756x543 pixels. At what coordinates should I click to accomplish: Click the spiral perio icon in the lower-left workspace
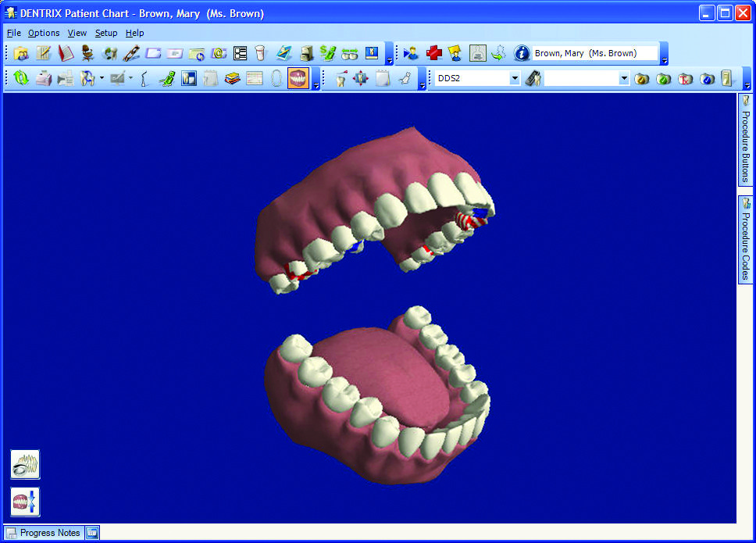point(24,464)
